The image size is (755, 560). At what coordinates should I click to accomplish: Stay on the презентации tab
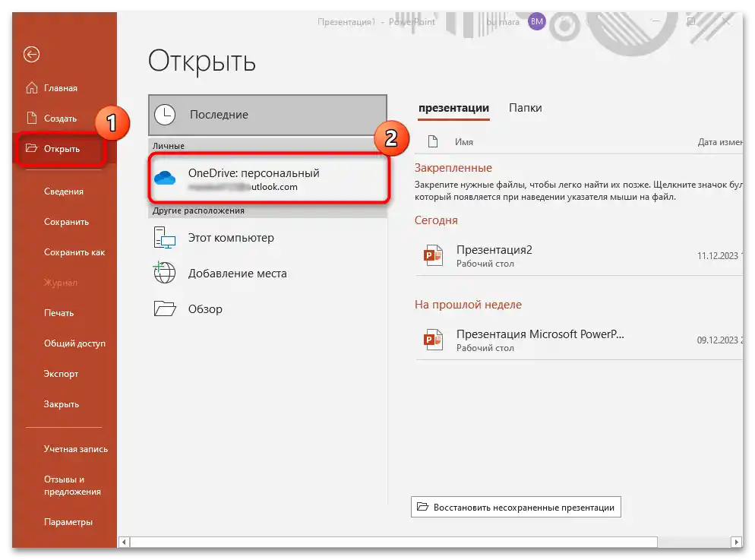point(453,107)
